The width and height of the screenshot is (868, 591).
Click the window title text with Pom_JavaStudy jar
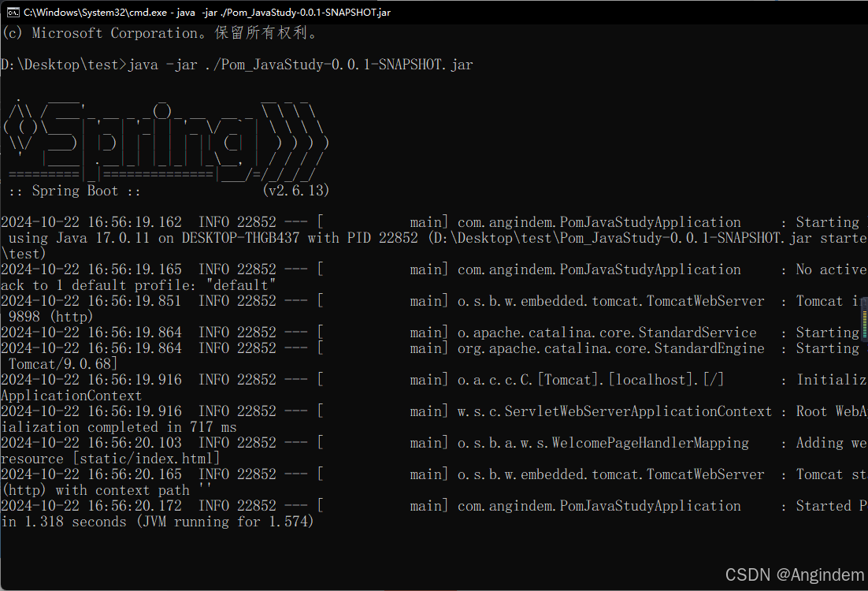click(x=207, y=12)
